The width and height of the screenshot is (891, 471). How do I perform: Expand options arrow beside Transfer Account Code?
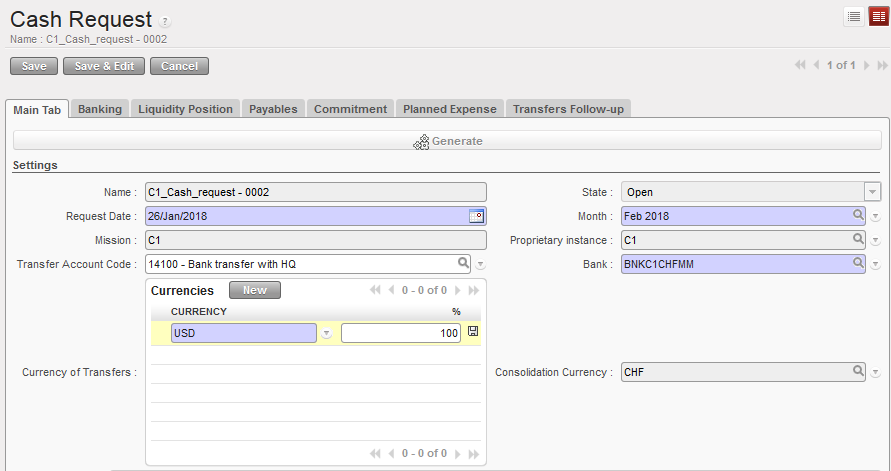(x=480, y=265)
